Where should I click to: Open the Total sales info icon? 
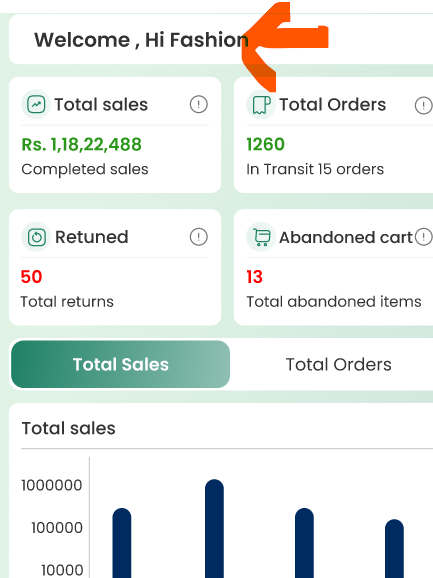tap(199, 104)
